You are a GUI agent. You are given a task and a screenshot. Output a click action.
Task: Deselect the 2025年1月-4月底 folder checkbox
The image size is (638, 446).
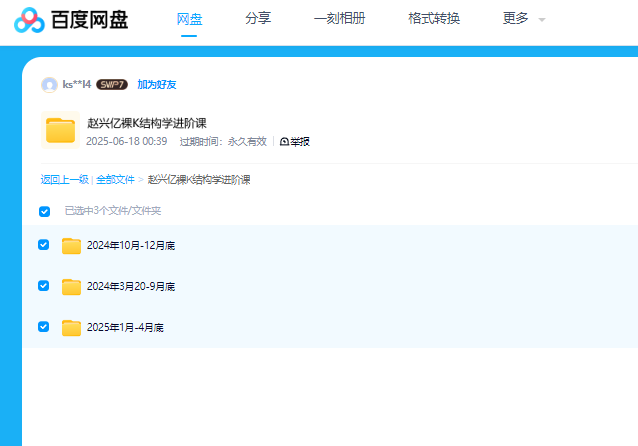(43, 327)
